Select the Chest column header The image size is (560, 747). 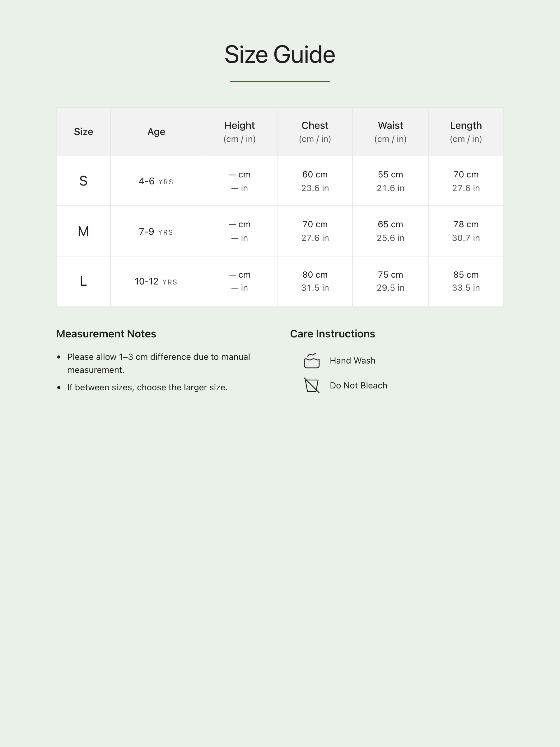tap(315, 126)
